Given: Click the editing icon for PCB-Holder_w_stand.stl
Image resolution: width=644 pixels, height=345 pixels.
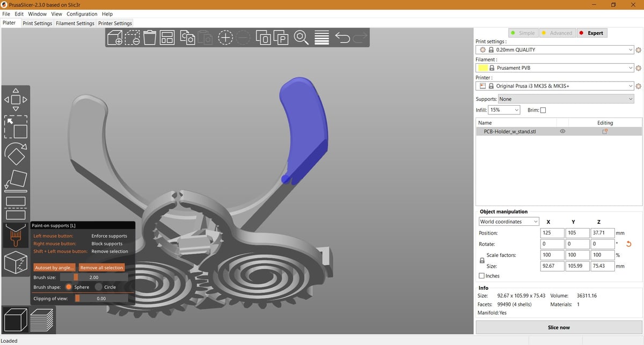Looking at the screenshot, I should click(604, 131).
